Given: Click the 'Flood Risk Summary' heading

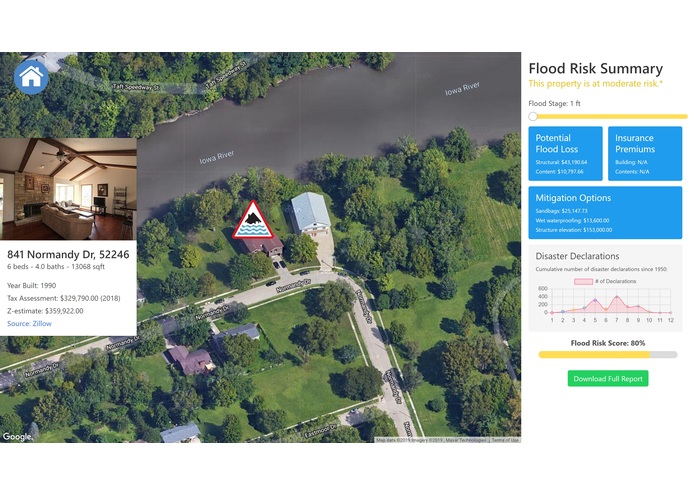Looking at the screenshot, I should point(596,69).
